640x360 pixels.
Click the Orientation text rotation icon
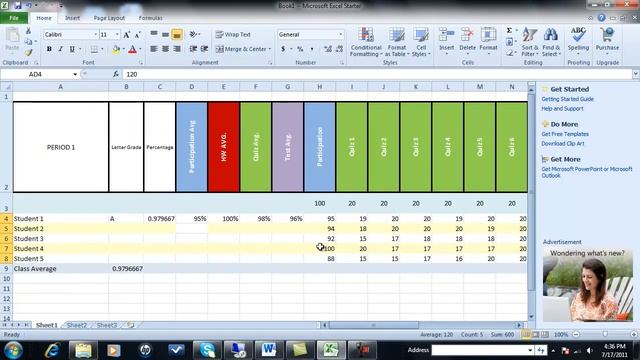coord(194,35)
